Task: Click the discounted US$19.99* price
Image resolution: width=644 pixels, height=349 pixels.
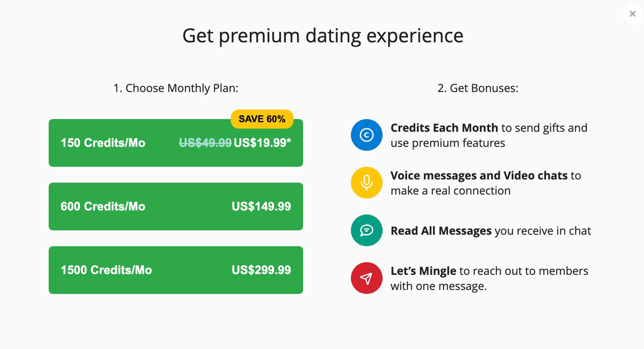Action: [x=261, y=143]
